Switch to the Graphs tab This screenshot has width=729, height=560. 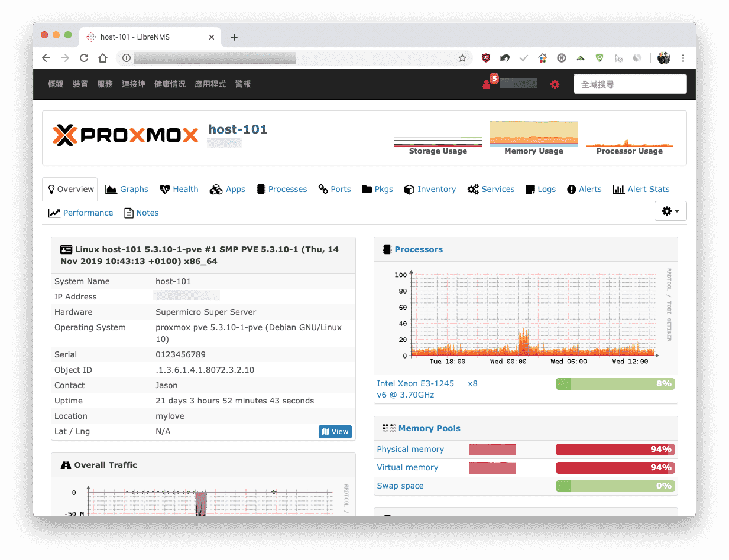(127, 189)
